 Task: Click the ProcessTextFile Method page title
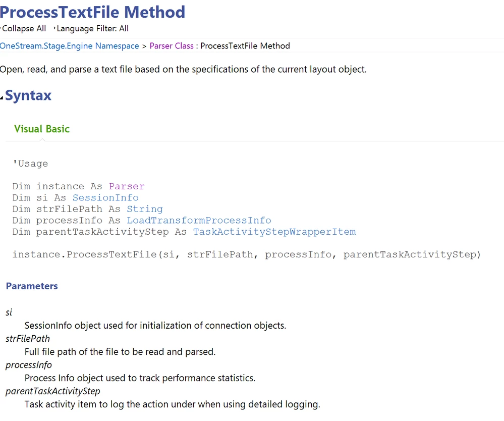coord(92,12)
